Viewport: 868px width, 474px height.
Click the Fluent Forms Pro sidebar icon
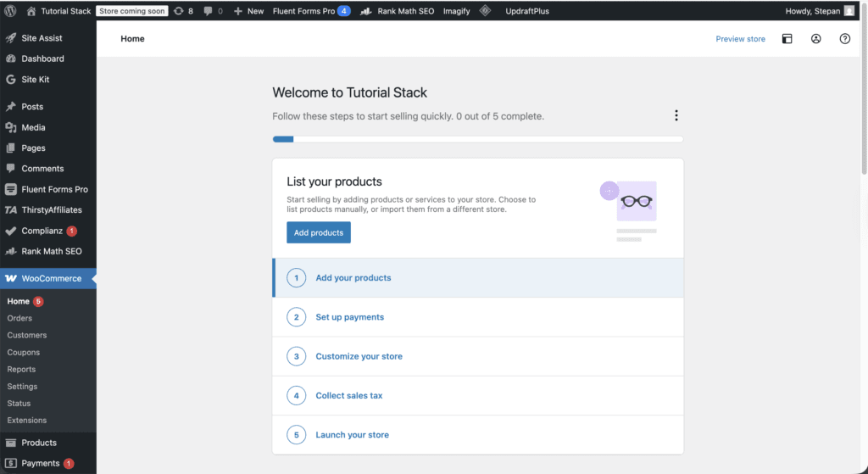point(10,189)
